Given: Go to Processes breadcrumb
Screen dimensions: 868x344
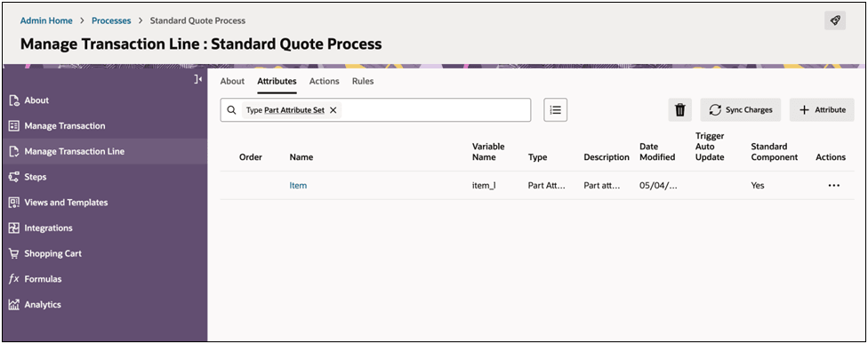Looking at the screenshot, I should pyautogui.click(x=111, y=20).
